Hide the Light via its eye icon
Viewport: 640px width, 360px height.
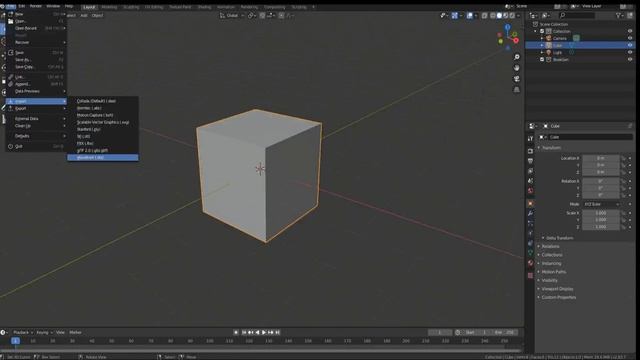(x=630, y=52)
